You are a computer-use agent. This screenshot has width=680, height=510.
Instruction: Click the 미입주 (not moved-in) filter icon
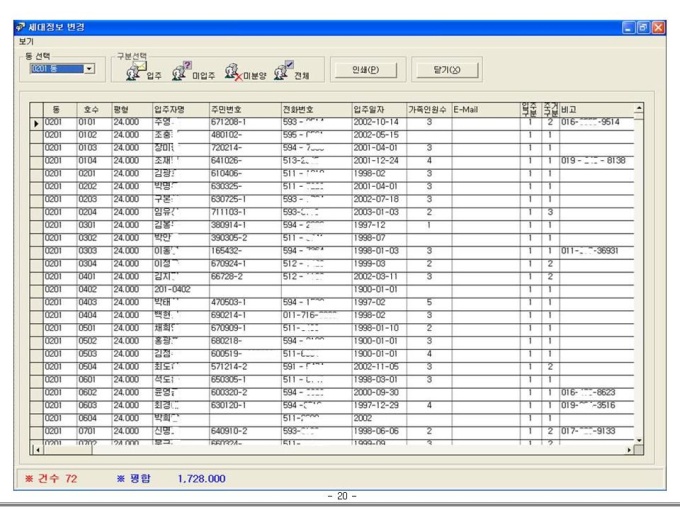pos(182,71)
